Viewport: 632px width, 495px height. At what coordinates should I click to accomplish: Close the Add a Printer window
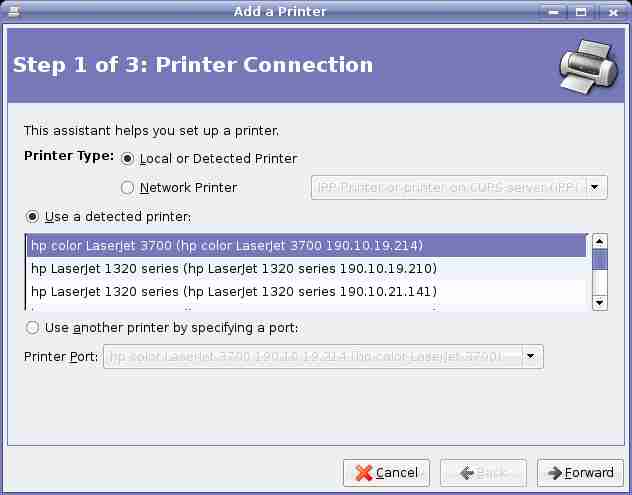click(x=613, y=12)
